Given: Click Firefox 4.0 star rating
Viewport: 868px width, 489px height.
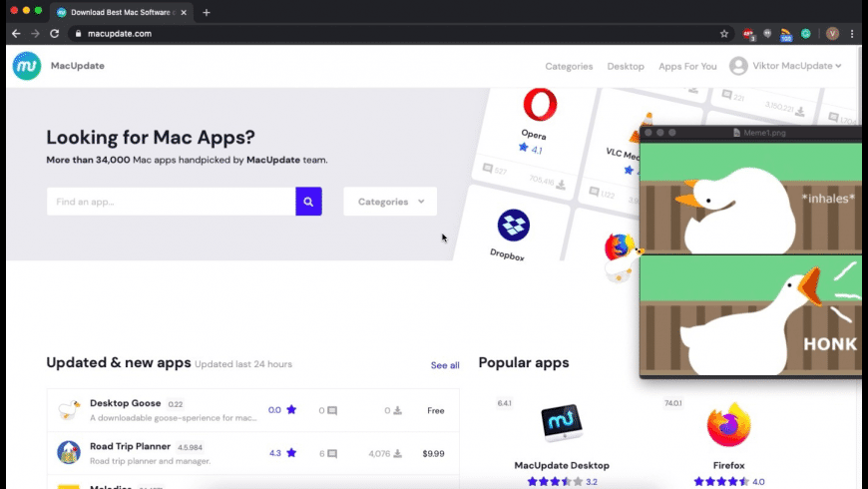Looking at the screenshot, I should click(729, 482).
